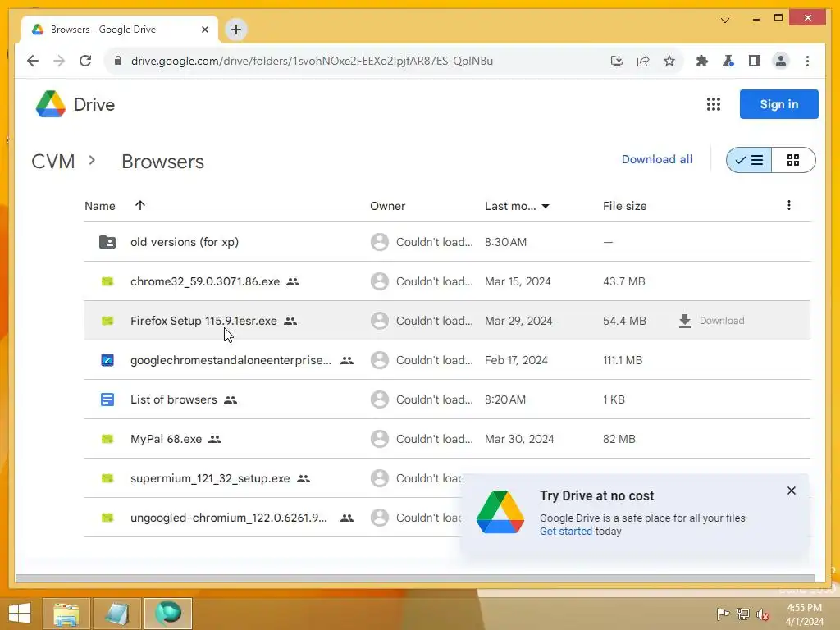
Task: Click the Sign in button
Action: 779,104
